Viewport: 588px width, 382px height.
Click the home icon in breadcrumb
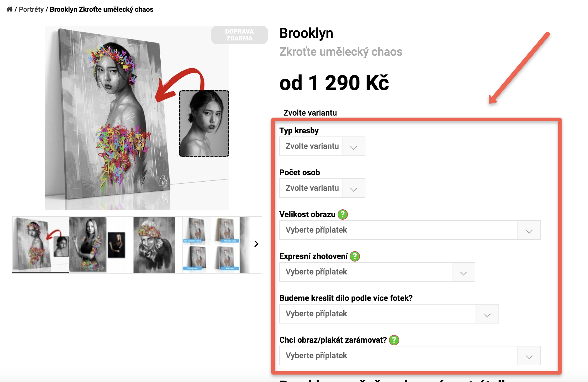point(9,9)
